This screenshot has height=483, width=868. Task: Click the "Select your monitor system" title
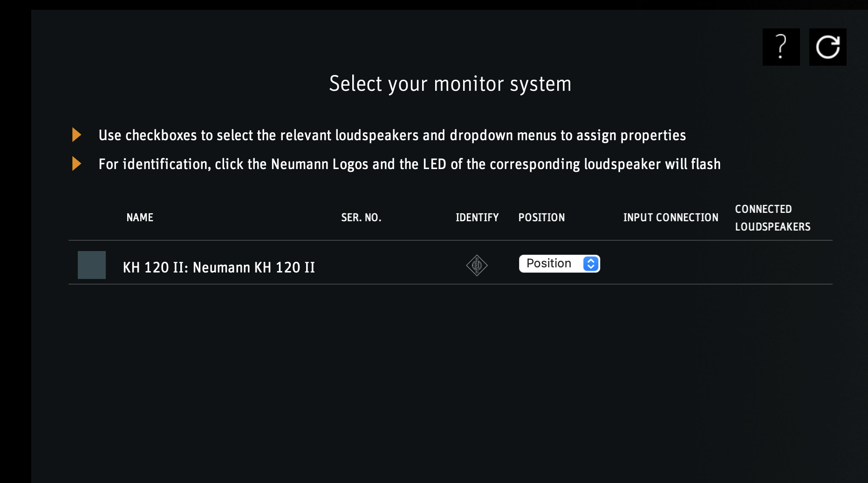(x=450, y=84)
